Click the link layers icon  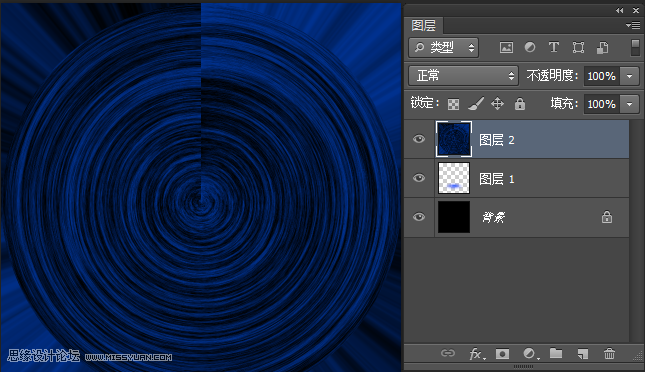tap(448, 353)
